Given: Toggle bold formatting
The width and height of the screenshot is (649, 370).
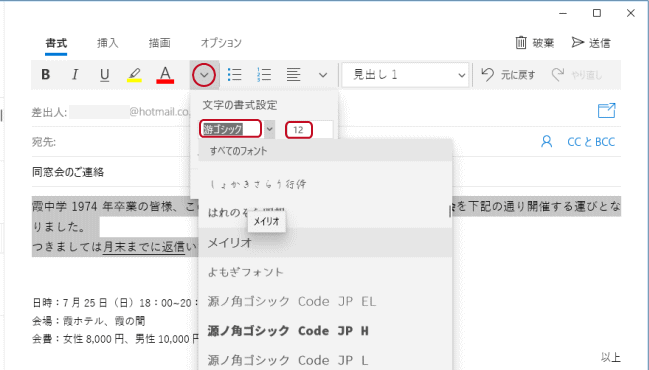Looking at the screenshot, I should (x=46, y=74).
